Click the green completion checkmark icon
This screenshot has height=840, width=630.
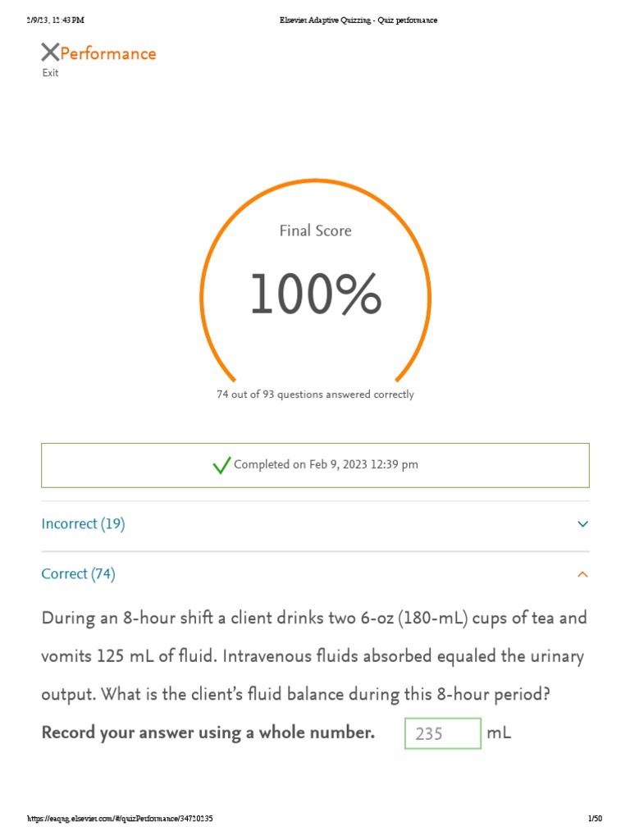221,465
